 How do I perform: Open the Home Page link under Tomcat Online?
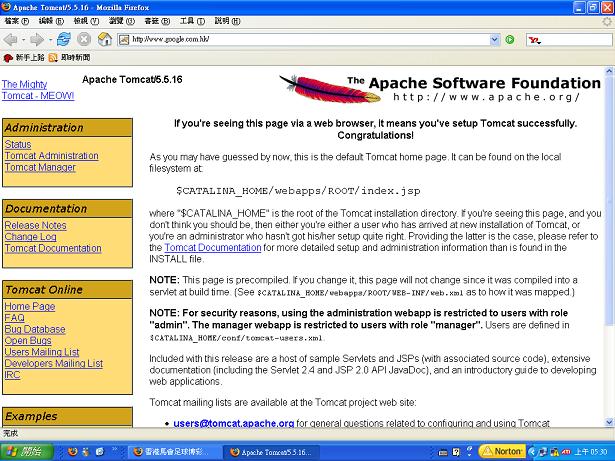click(x=29, y=306)
